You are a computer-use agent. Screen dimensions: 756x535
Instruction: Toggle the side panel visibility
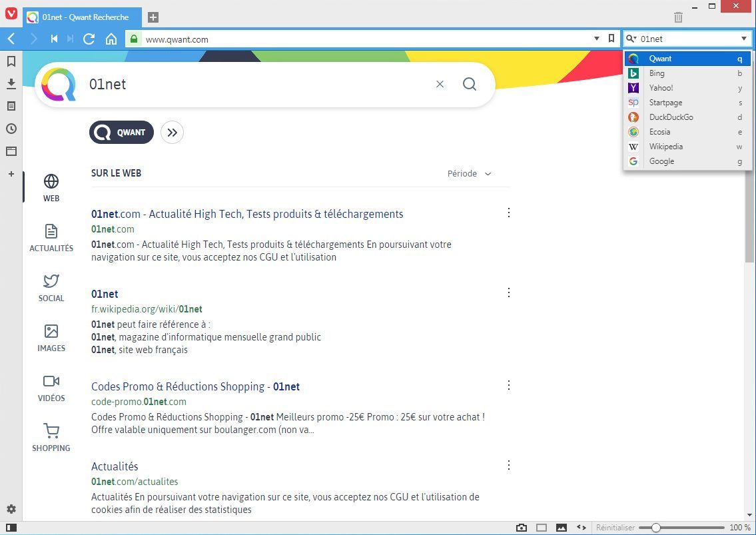11,528
